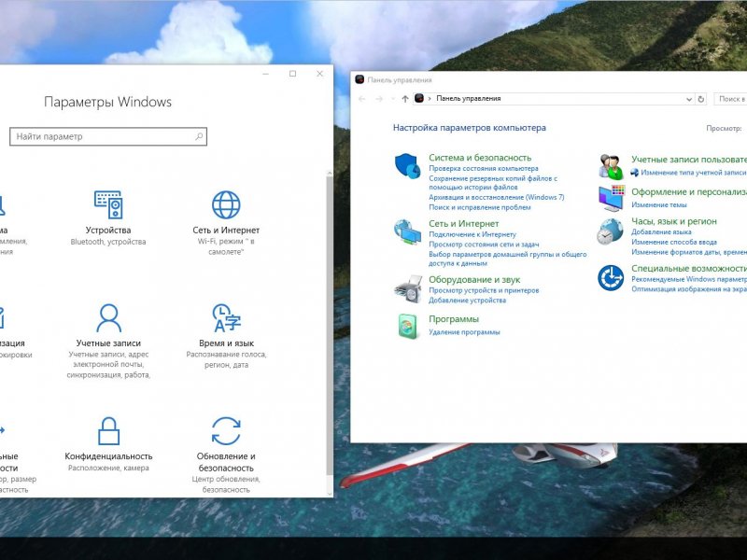Open Архивация и восстановление (Windows 7)
This screenshot has height=560, width=747.
[497, 197]
